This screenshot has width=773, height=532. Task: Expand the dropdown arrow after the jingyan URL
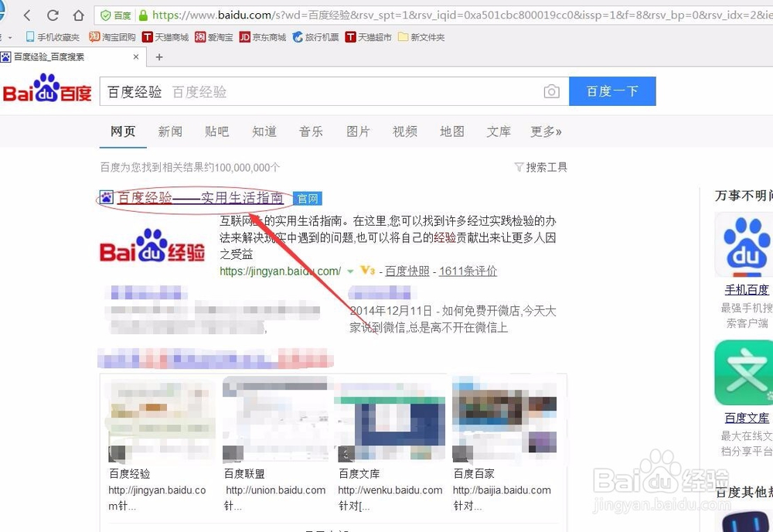click(350, 271)
